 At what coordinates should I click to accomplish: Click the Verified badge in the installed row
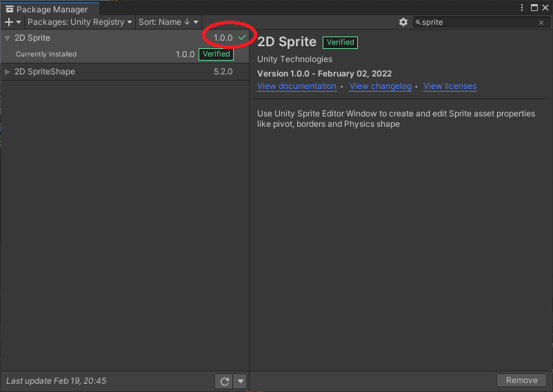point(217,54)
